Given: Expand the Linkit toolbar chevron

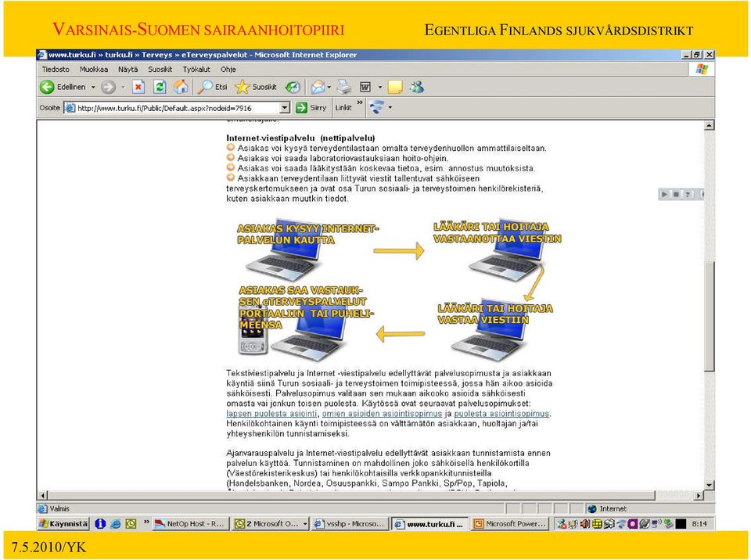Looking at the screenshot, I should tap(360, 102).
